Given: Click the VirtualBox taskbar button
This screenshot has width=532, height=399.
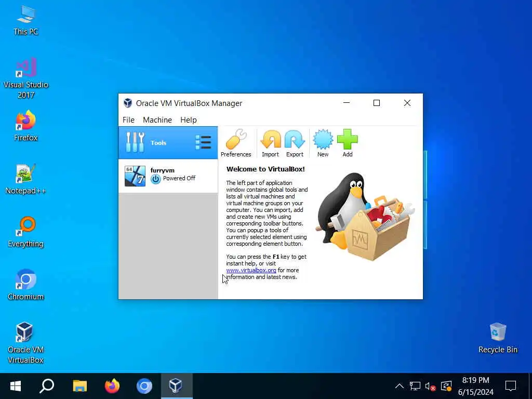Looking at the screenshot, I should (177, 386).
